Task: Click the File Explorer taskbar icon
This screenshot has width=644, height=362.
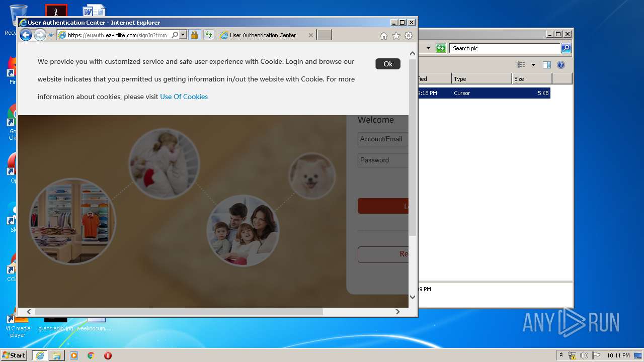Action: click(57, 355)
